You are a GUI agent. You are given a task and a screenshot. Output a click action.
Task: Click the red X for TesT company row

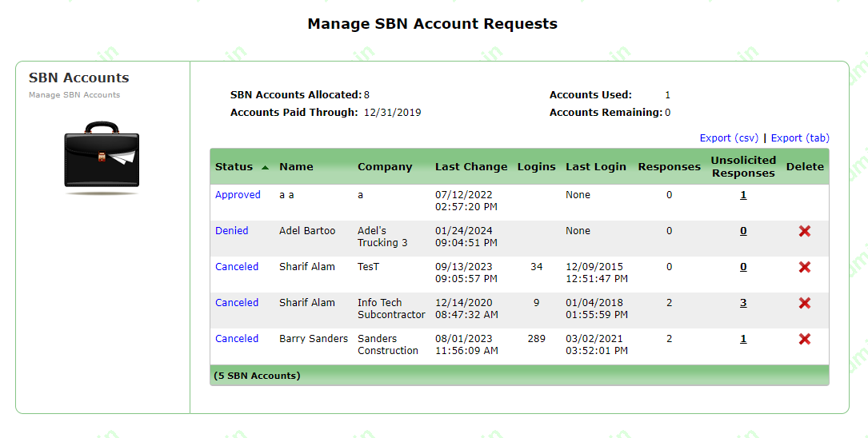coord(805,267)
